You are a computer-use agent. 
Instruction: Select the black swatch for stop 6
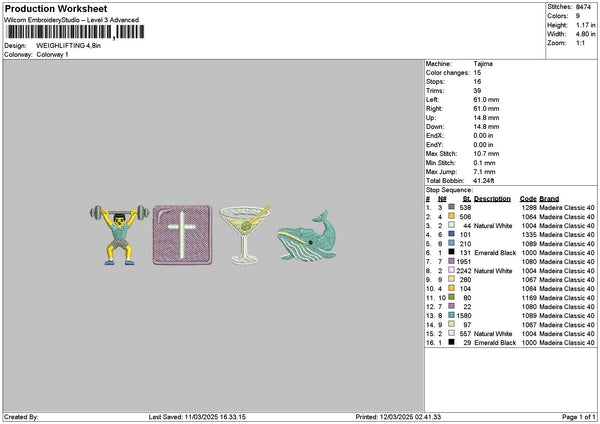[452, 252]
